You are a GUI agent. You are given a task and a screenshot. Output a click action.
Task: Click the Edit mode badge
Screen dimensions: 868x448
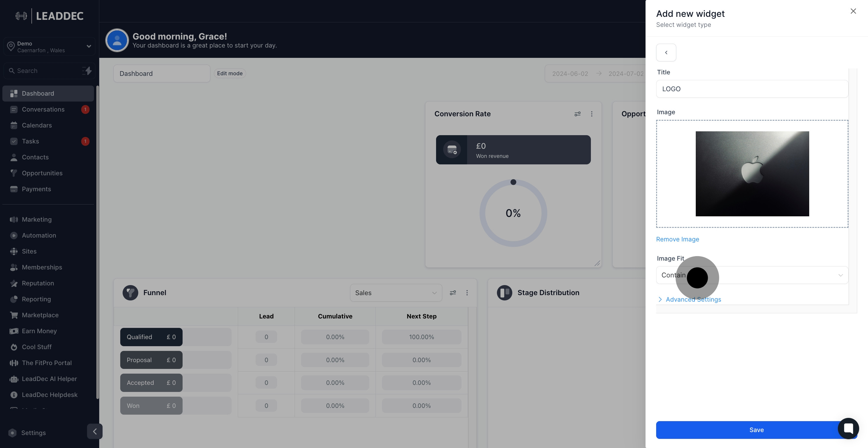[230, 73]
